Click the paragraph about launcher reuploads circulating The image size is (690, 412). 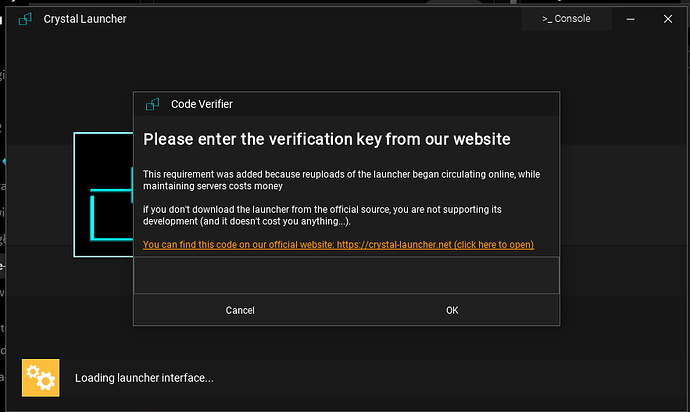click(341, 180)
